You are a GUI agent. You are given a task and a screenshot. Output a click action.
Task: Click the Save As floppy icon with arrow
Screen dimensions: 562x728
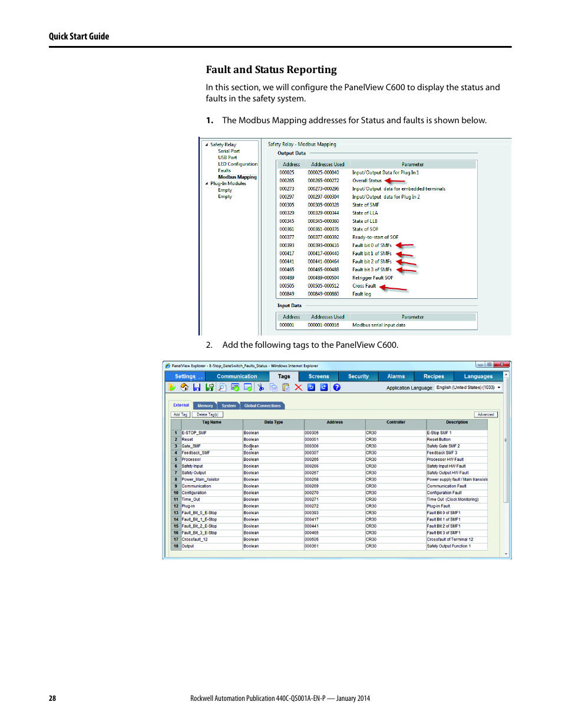pos(209,387)
